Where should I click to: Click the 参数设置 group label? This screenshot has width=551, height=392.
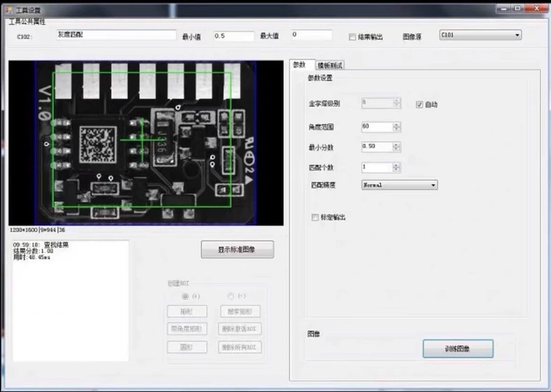319,78
